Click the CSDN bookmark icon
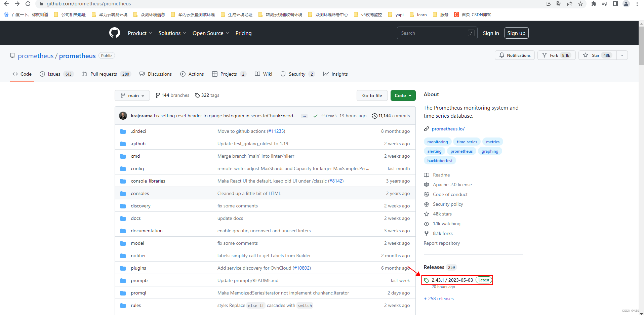The width and height of the screenshot is (644, 315). (456, 14)
